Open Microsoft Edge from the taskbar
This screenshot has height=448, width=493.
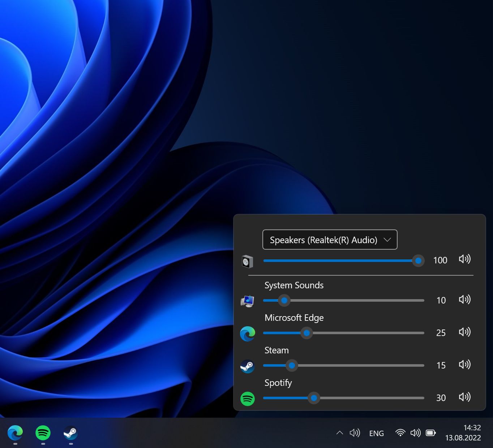15,433
